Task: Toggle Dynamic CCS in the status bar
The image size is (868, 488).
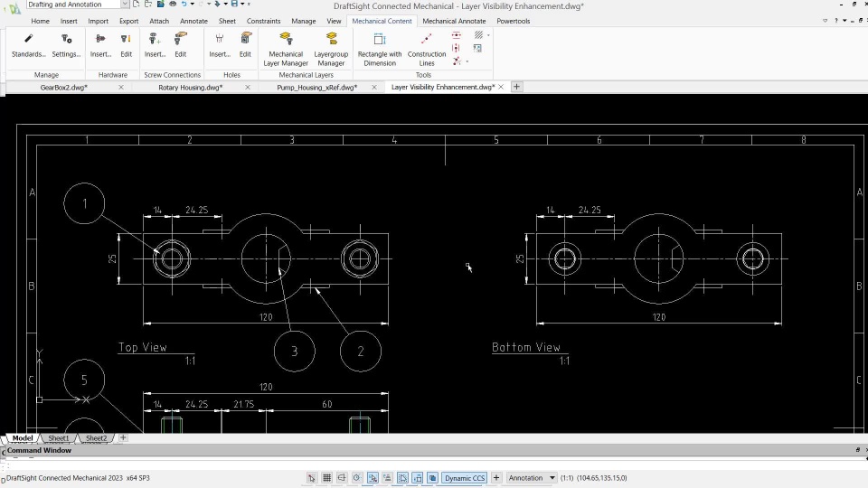Action: (x=465, y=477)
